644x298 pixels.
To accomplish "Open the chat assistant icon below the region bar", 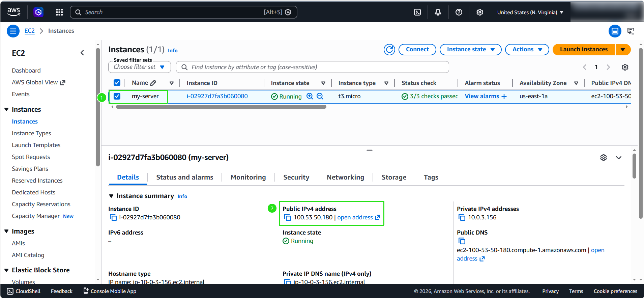I will click(631, 31).
